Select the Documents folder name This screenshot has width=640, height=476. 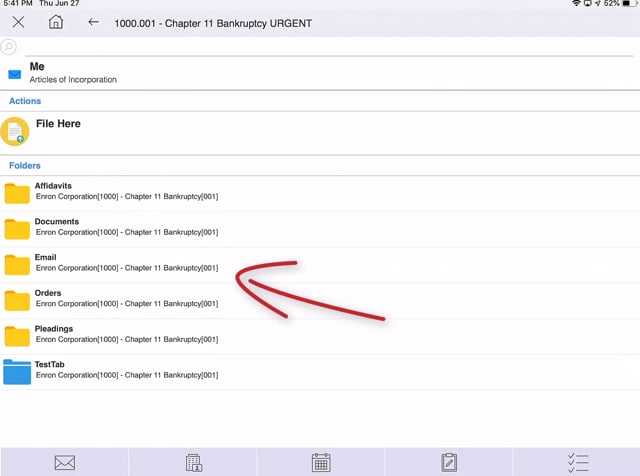point(57,221)
